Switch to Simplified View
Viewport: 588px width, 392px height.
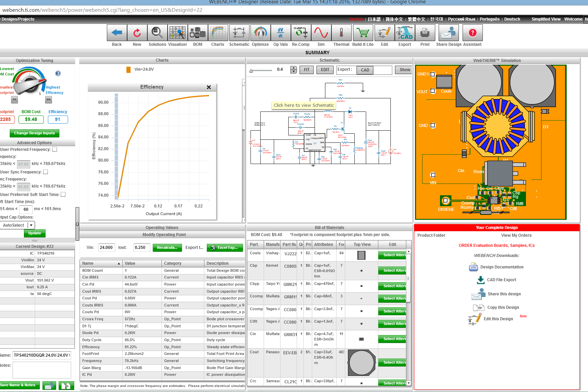click(546, 19)
